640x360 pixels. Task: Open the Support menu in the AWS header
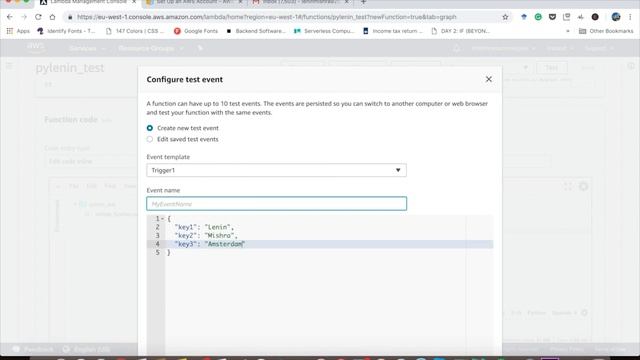coord(599,48)
